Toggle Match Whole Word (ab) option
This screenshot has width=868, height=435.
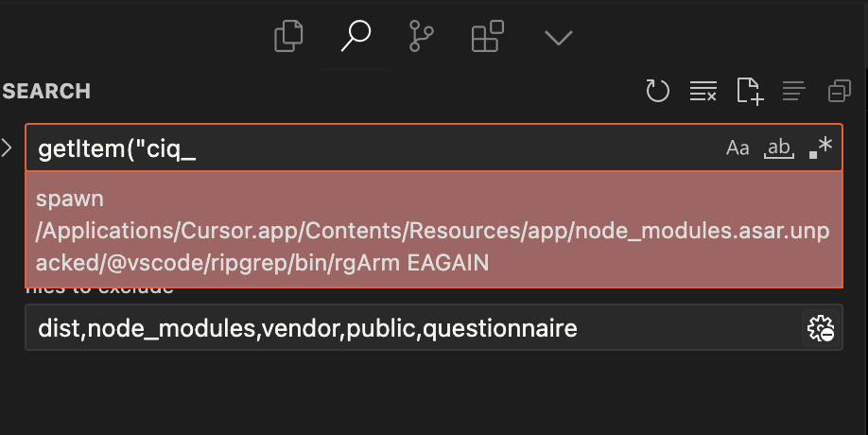click(x=779, y=148)
